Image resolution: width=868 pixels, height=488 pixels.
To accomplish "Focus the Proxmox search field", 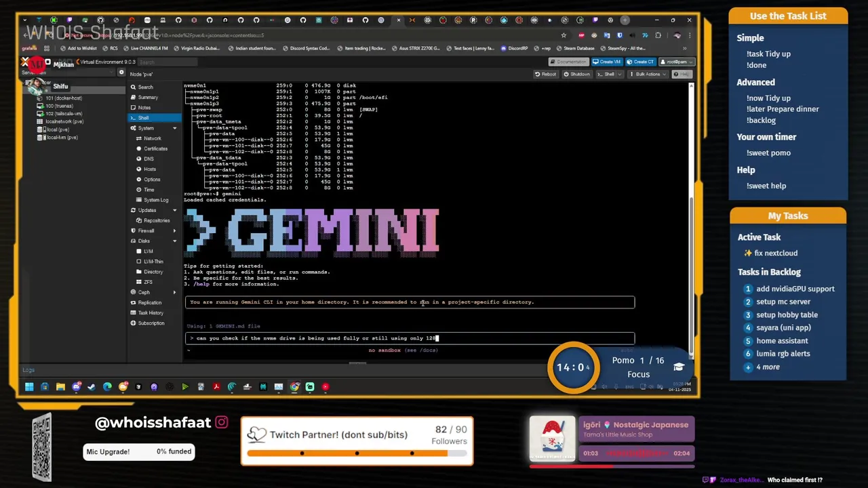I will click(167, 62).
